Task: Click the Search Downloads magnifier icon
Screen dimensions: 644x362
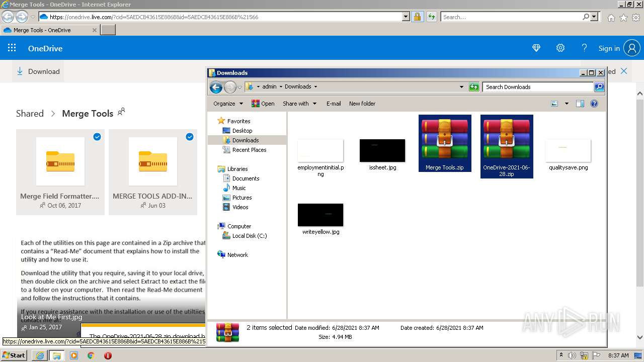Action: (599, 87)
